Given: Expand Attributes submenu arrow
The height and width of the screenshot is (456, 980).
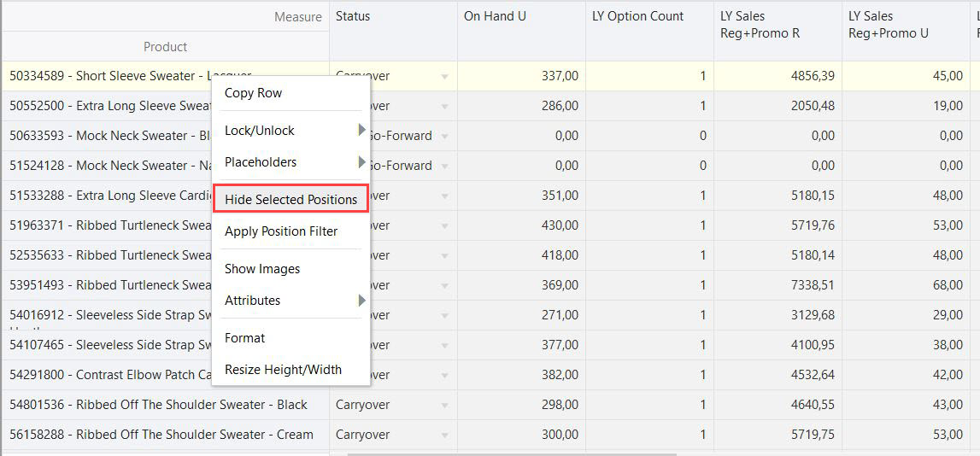Looking at the screenshot, I should tap(361, 301).
